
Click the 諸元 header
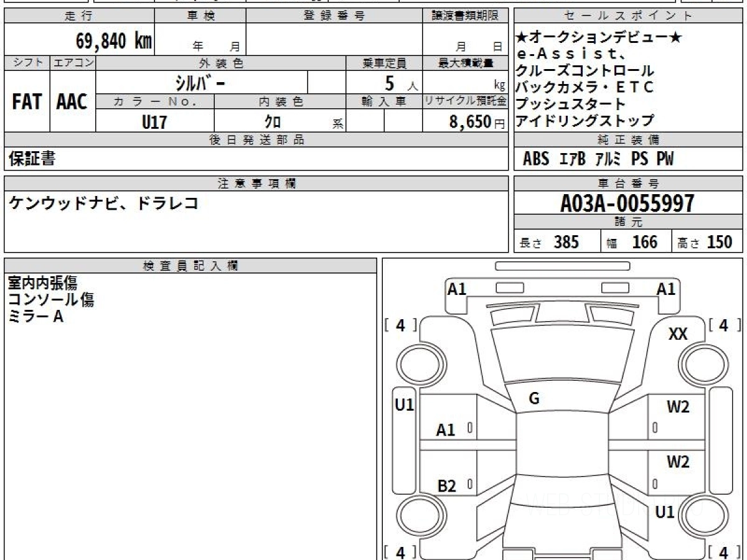pos(629,222)
